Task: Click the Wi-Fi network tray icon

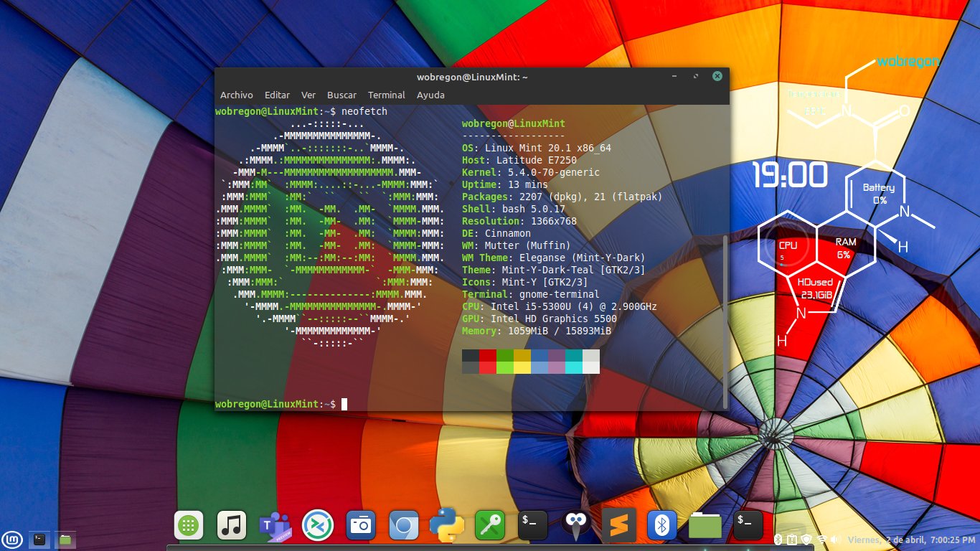Action: click(x=821, y=540)
